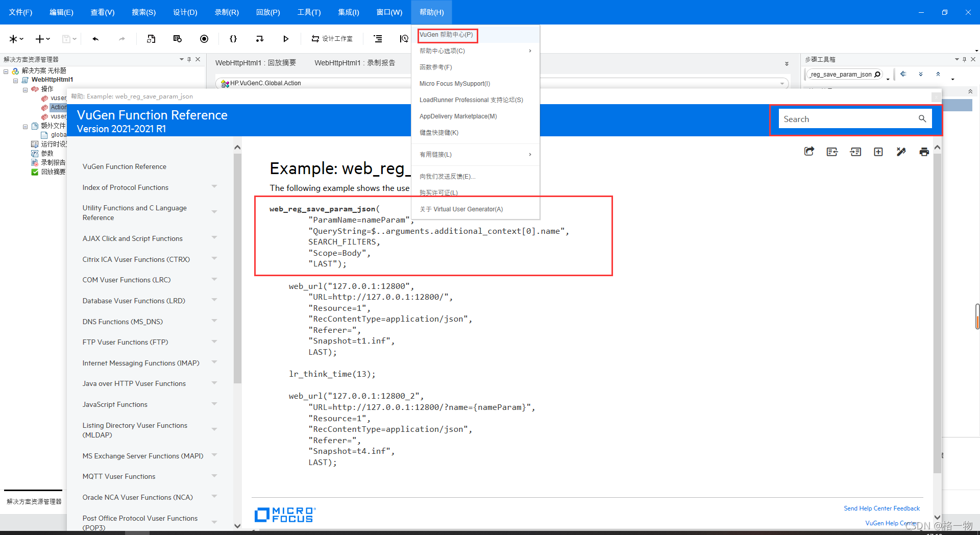Viewport: 980px width, 535px height.
Task: Open 设计工作室 from the toolbar
Action: 332,39
